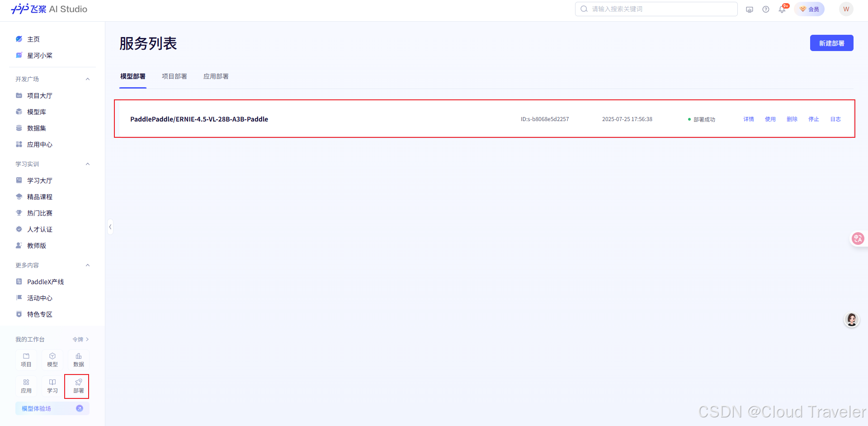Image resolution: width=868 pixels, height=426 pixels.
Task: Go to 主页 in sidebar
Action: [33, 39]
